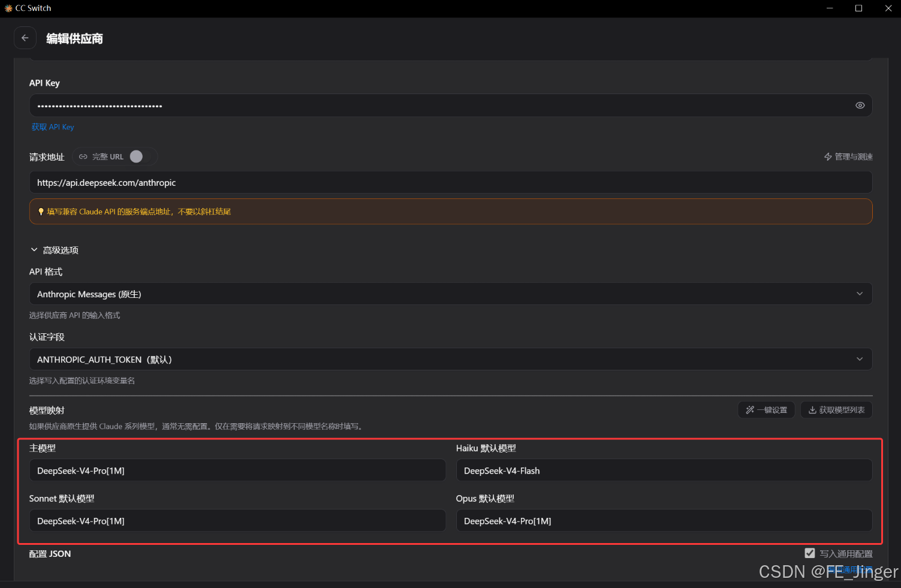The height and width of the screenshot is (588, 901).
Task: Click the 选择供应商 API 的输入格式 hint text
Action: pyautogui.click(x=75, y=315)
